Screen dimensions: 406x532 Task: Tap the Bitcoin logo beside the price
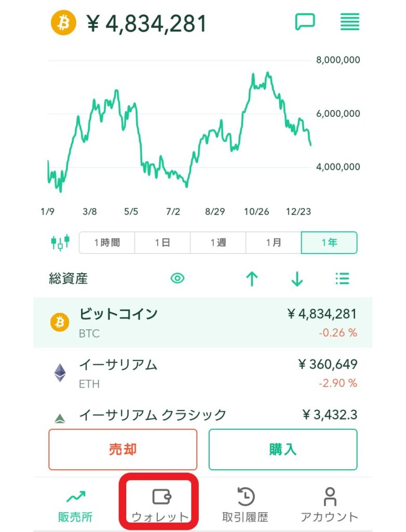(63, 23)
